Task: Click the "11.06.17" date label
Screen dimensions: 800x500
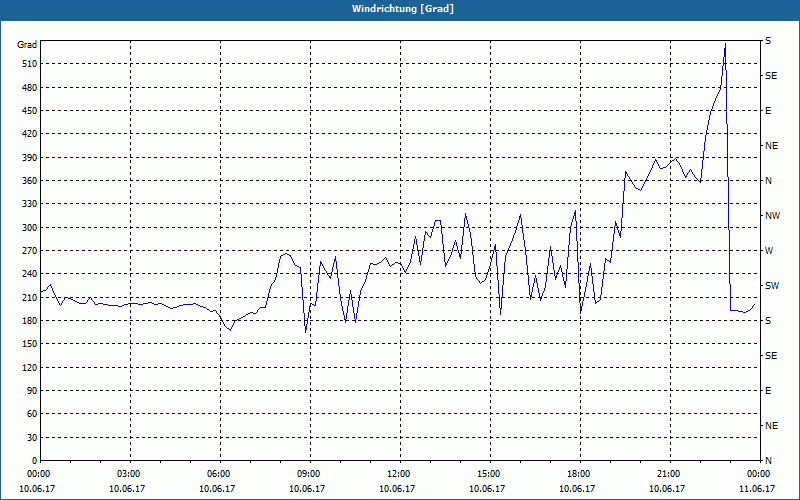Action: point(757,488)
